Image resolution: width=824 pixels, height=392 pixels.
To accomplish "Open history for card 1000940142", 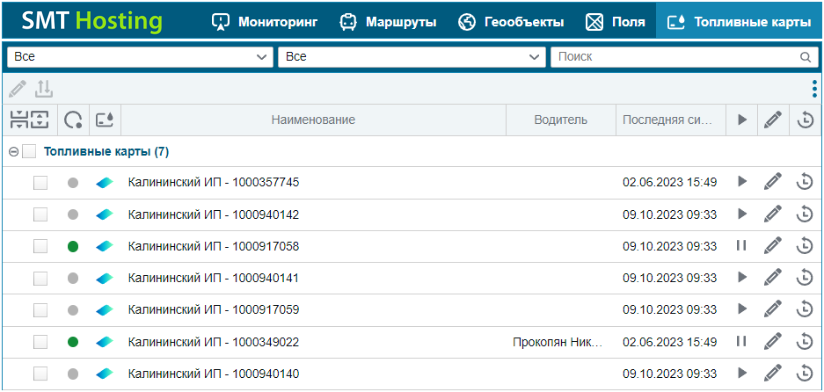I will coord(805,214).
